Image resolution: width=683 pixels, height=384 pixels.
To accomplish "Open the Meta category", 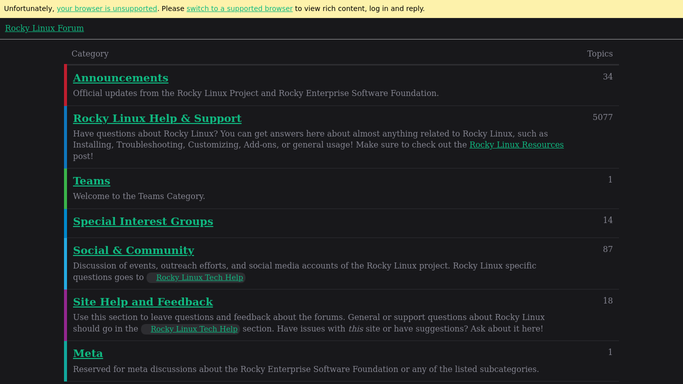I will tap(88, 353).
